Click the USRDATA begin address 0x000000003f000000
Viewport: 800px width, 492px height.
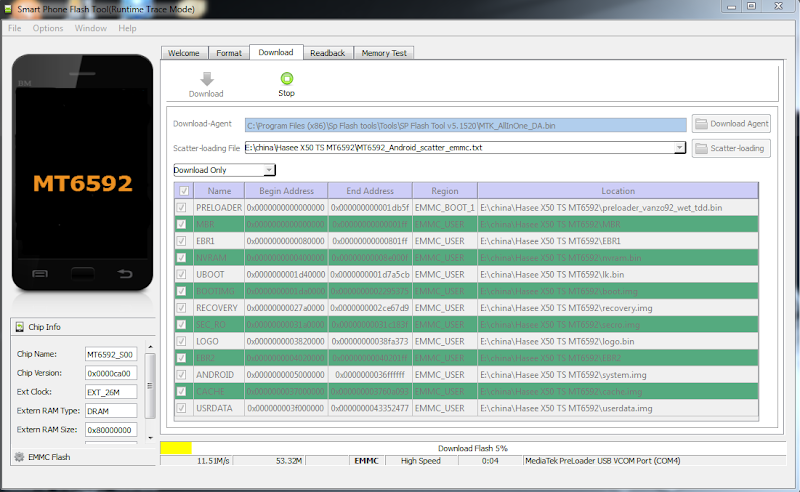pyautogui.click(x=286, y=408)
